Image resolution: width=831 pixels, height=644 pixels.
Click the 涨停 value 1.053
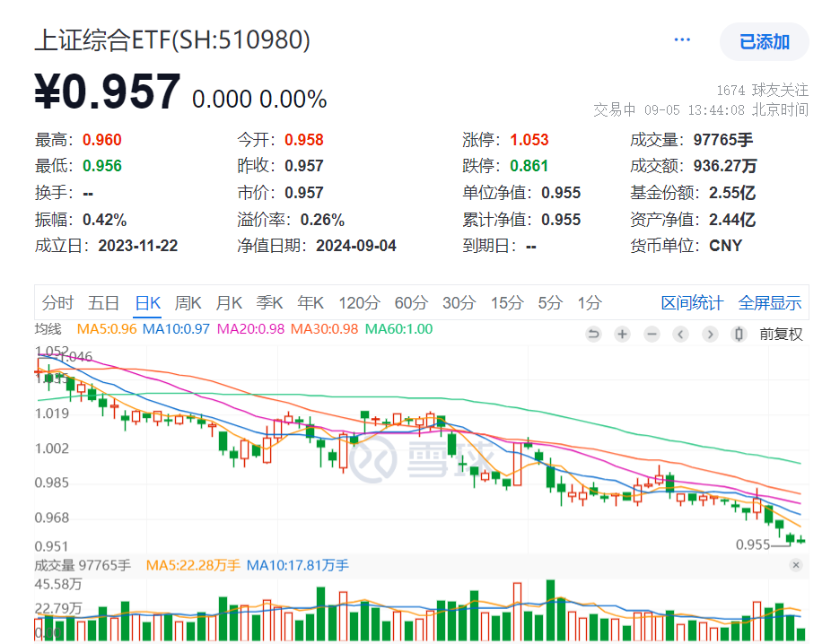[529, 140]
